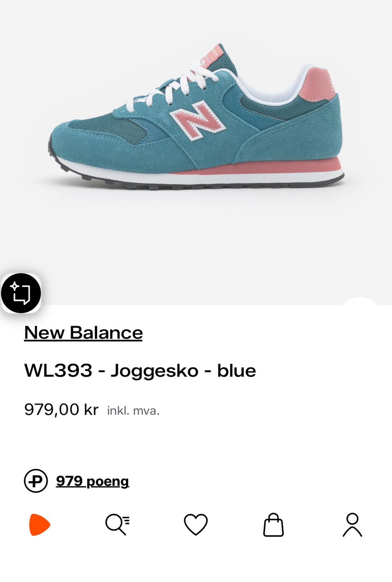The image size is (392, 582).
Task: Tap the inkl. mva. tax note
Action: (133, 410)
